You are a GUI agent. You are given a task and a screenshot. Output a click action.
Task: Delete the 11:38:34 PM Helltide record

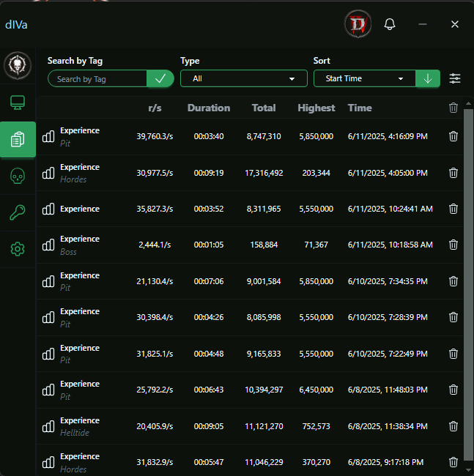453,426
